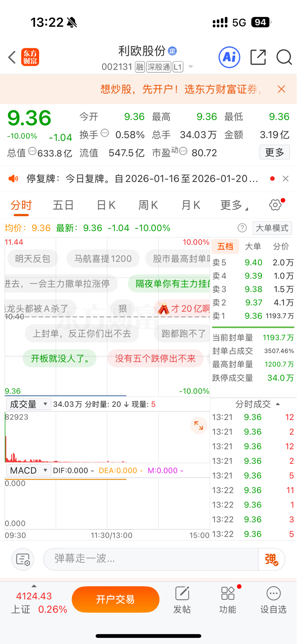Screen dimensions: 297x644
Task: Tap the battery indicator in status bar
Action: 261,22
